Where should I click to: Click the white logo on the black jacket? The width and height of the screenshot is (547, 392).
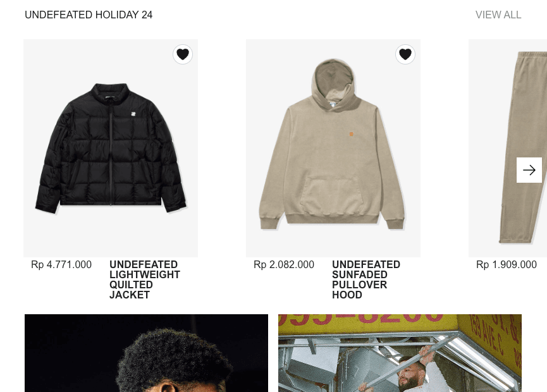[133, 114]
